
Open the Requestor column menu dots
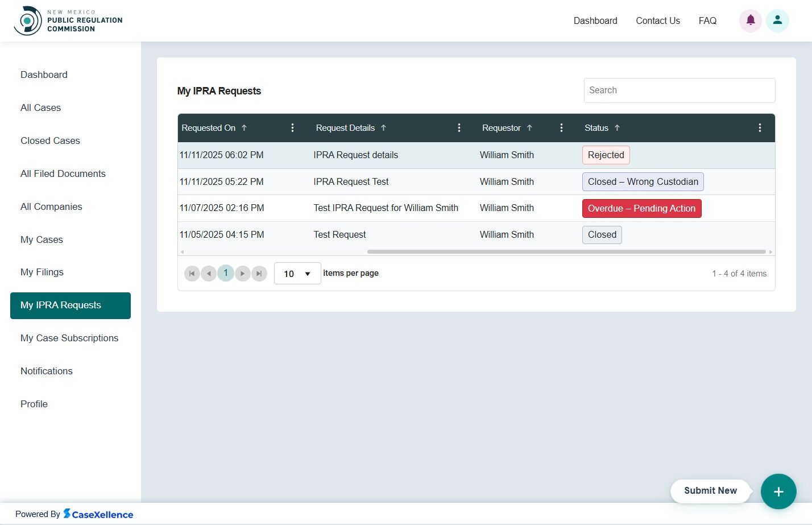[x=561, y=128]
